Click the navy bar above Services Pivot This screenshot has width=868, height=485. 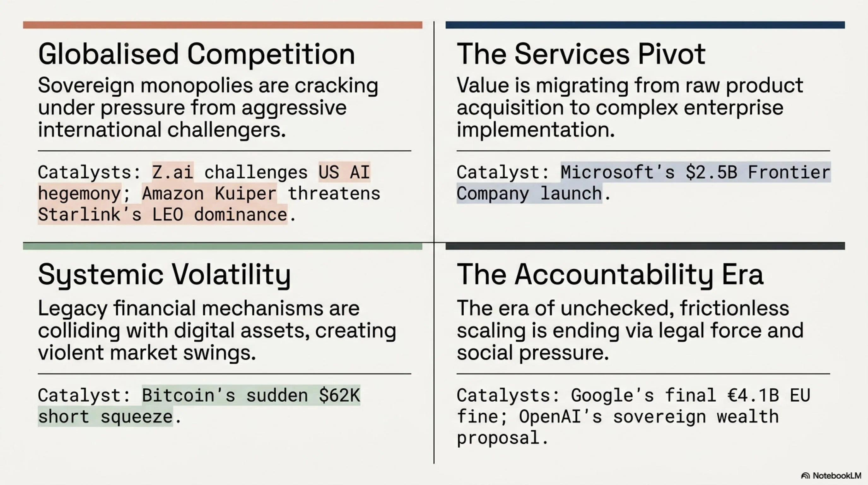[x=645, y=25]
